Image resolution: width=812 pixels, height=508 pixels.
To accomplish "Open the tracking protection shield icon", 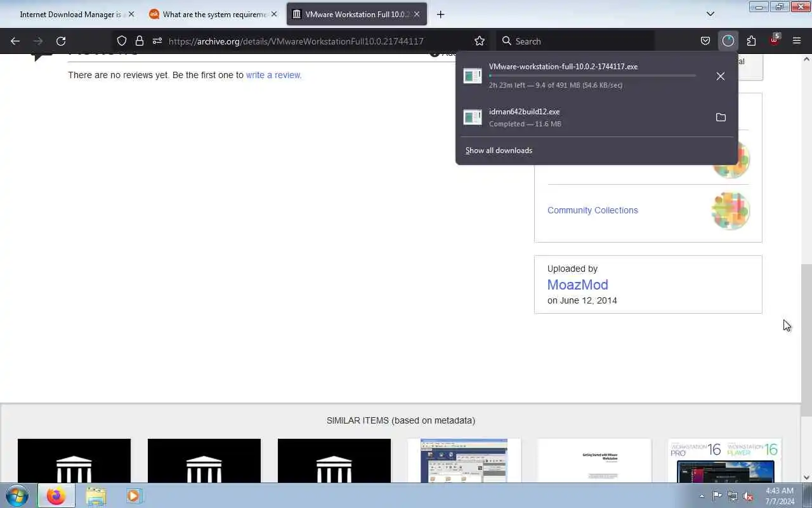I will pos(122,41).
